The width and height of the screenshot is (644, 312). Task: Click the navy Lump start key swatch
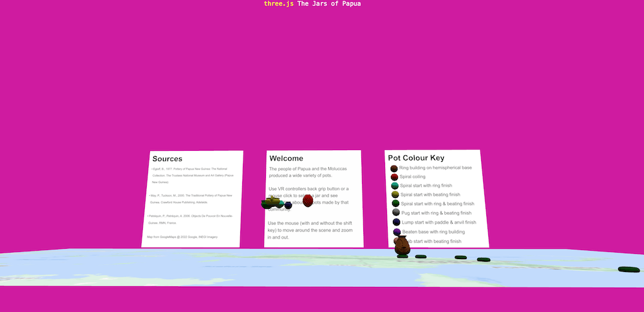pyautogui.click(x=396, y=222)
